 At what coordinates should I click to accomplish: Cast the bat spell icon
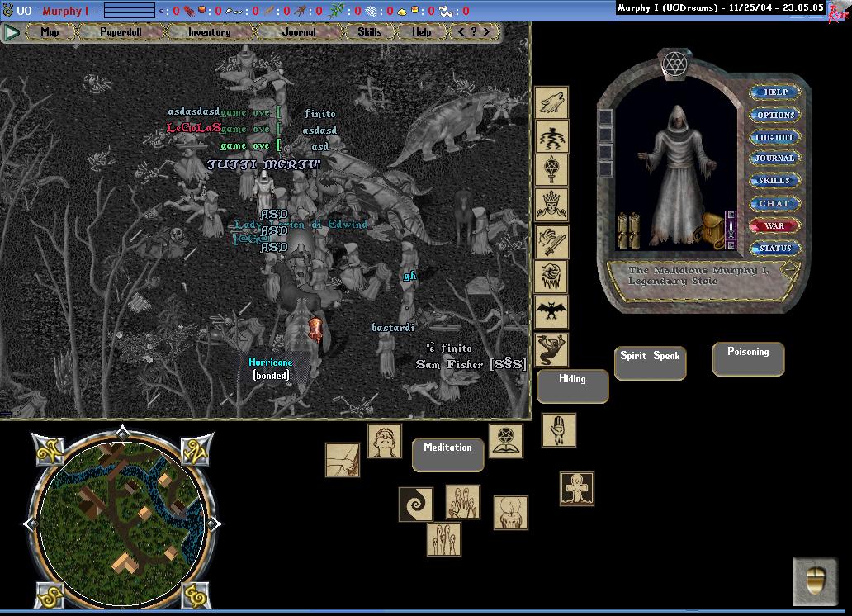pos(551,312)
